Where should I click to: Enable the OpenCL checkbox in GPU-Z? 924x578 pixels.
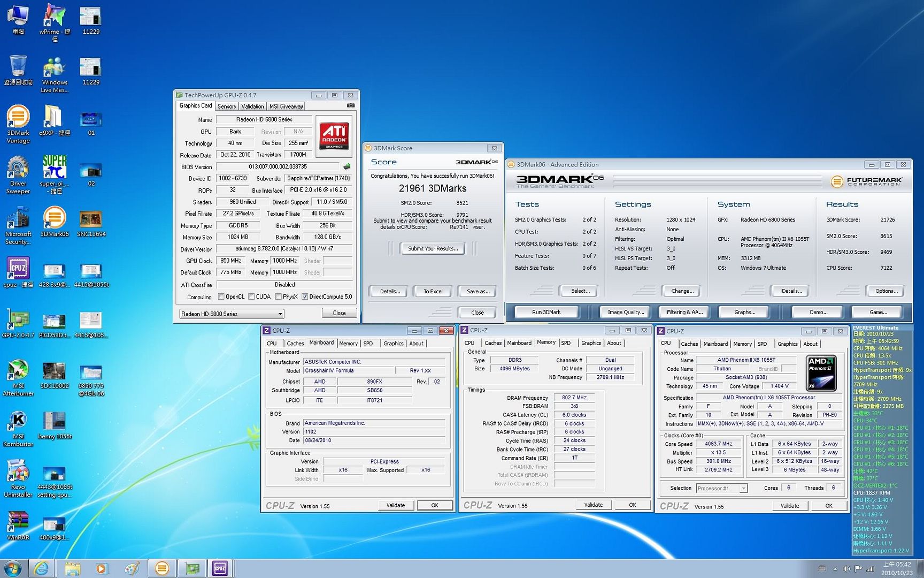click(221, 296)
